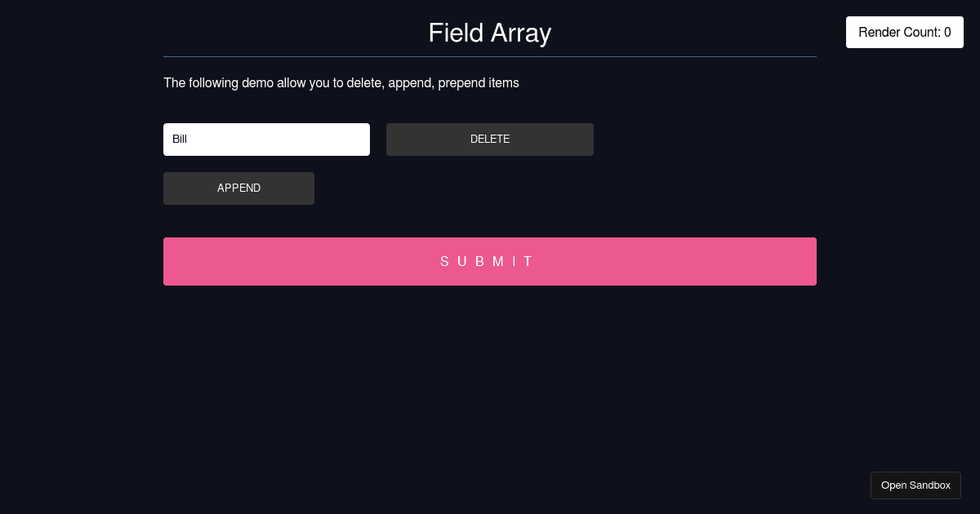The image size is (980, 514).
Task: Click the text about delete, append, prepend
Action: (x=341, y=83)
